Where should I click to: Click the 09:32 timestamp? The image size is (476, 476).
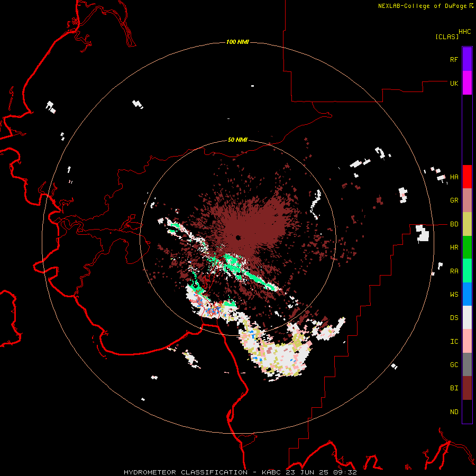pyautogui.click(x=346, y=472)
